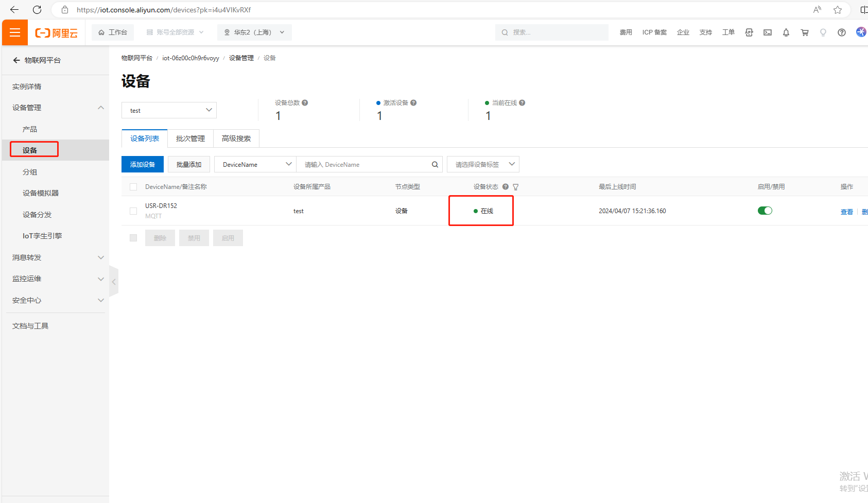Image resolution: width=868 pixels, height=503 pixels.
Task: Click the help question mark icon in header
Action: 841,32
